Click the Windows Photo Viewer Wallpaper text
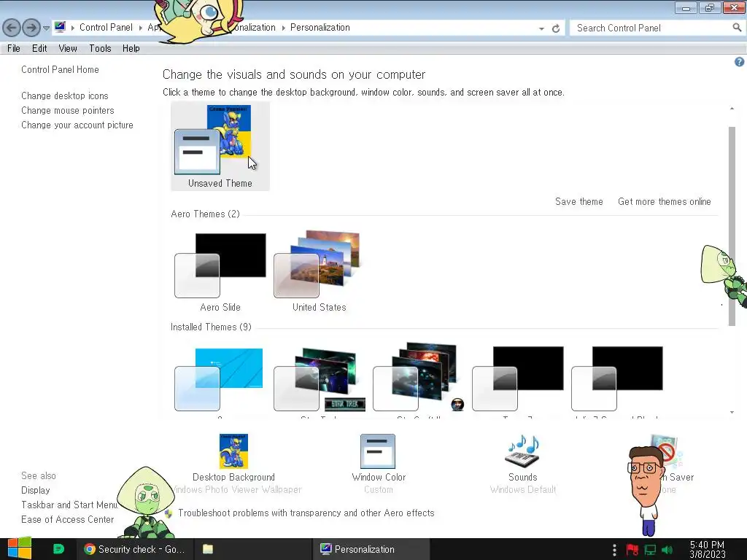The height and width of the screenshot is (560, 747). pyautogui.click(x=237, y=489)
